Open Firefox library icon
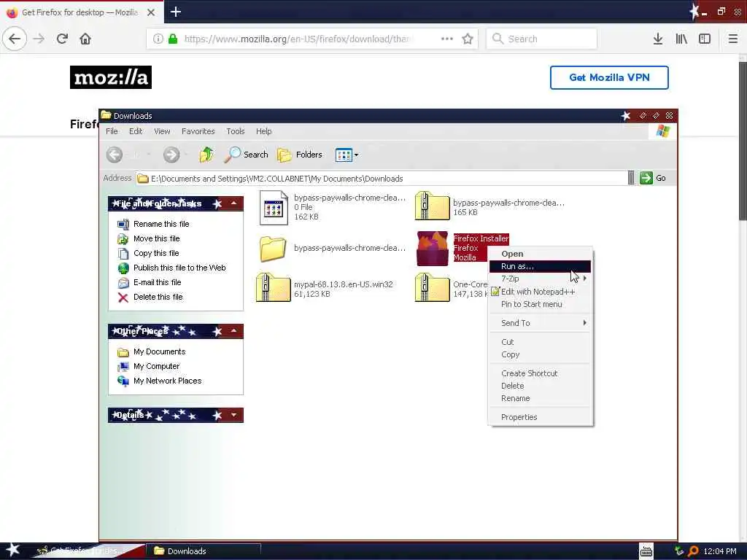The width and height of the screenshot is (747, 560). click(681, 39)
